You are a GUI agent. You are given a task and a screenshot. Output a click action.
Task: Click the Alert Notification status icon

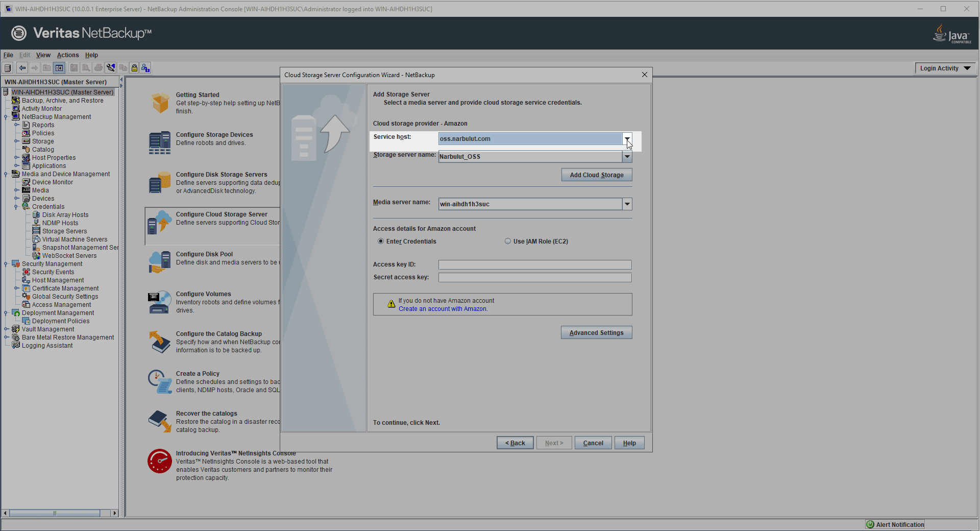click(x=870, y=524)
